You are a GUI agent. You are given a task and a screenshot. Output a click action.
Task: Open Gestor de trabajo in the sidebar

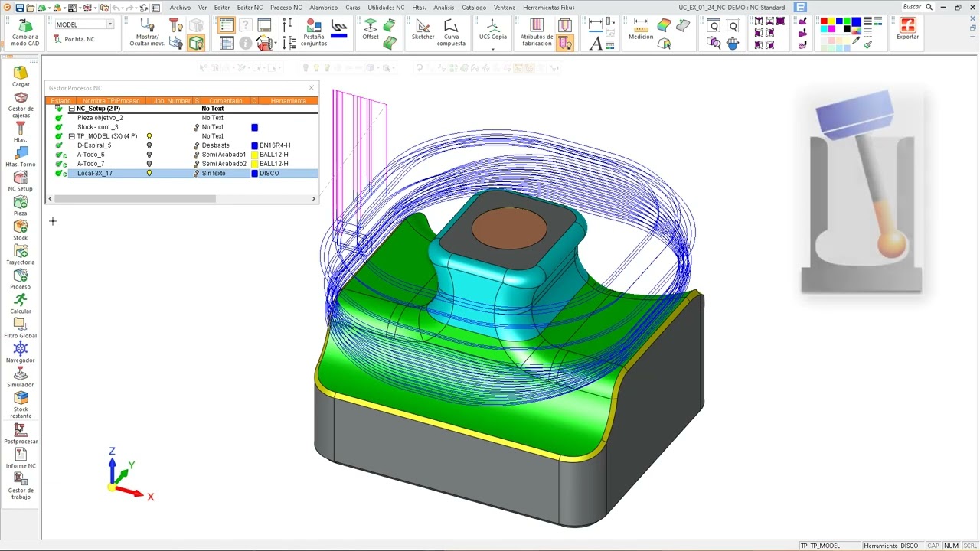pyautogui.click(x=21, y=486)
